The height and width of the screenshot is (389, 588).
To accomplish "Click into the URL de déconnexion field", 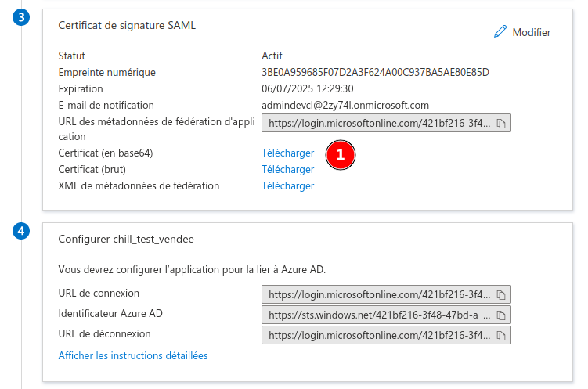I will (377, 335).
